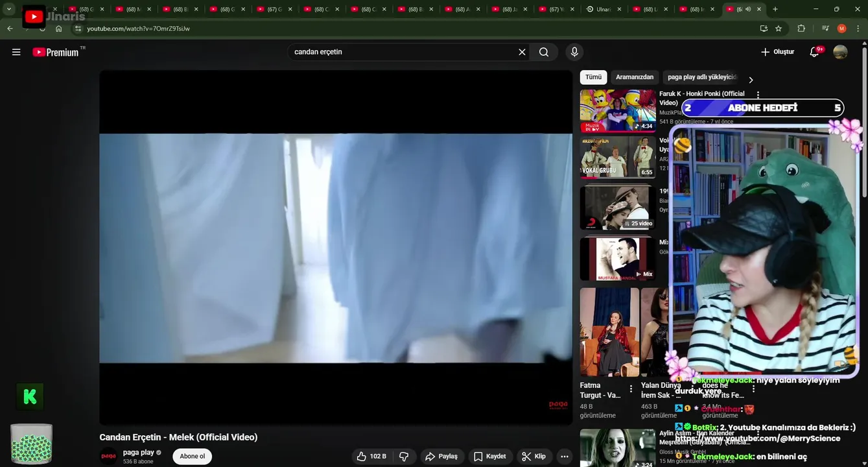
Task: Open the Aylin Aslım video thumbnail
Action: [618, 449]
